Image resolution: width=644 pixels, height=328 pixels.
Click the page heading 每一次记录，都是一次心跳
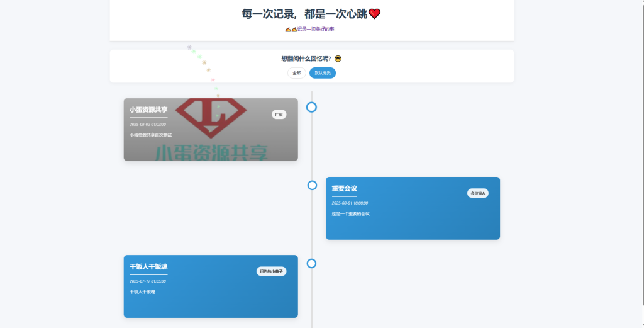(x=304, y=14)
